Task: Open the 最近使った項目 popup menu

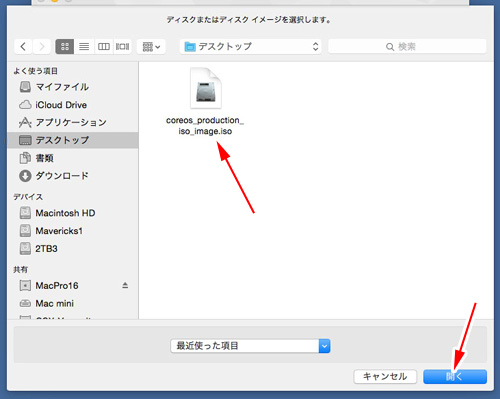Action: pyautogui.click(x=250, y=346)
